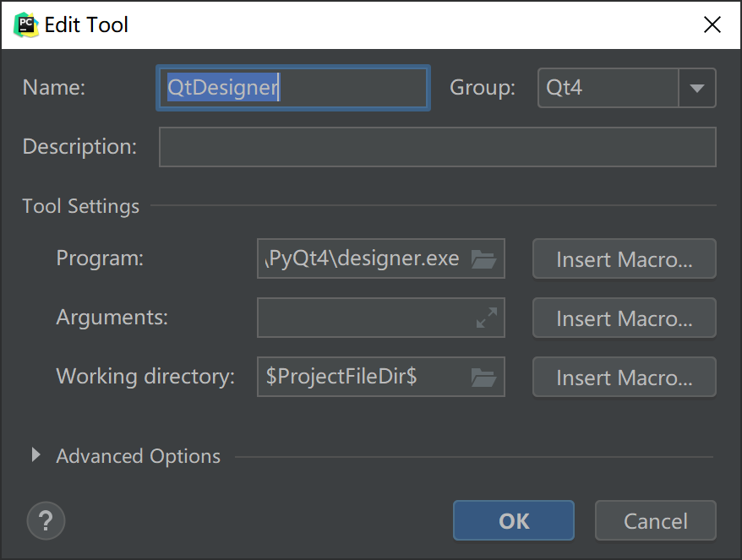Click Insert Macro next to Working directory
This screenshot has height=560, width=742.
point(624,378)
